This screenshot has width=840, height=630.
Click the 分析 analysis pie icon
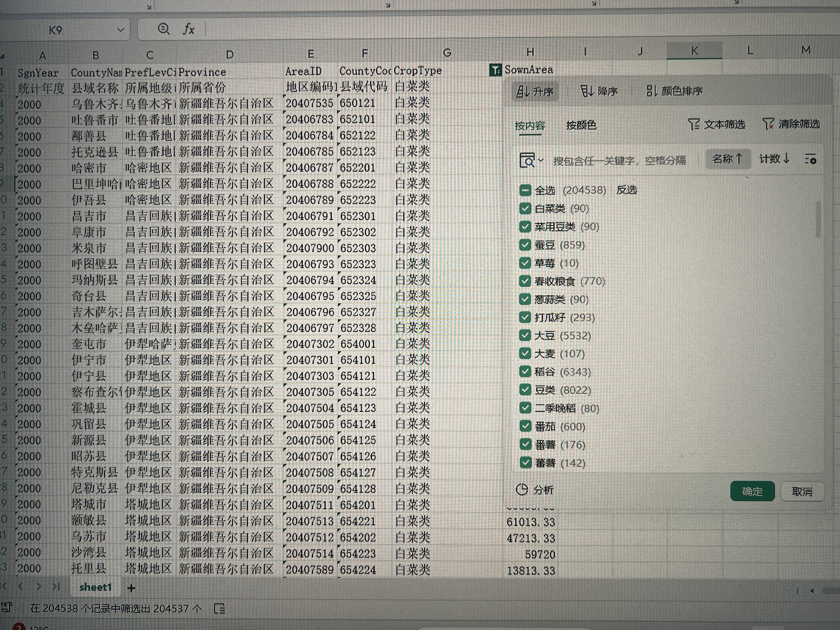pos(522,490)
